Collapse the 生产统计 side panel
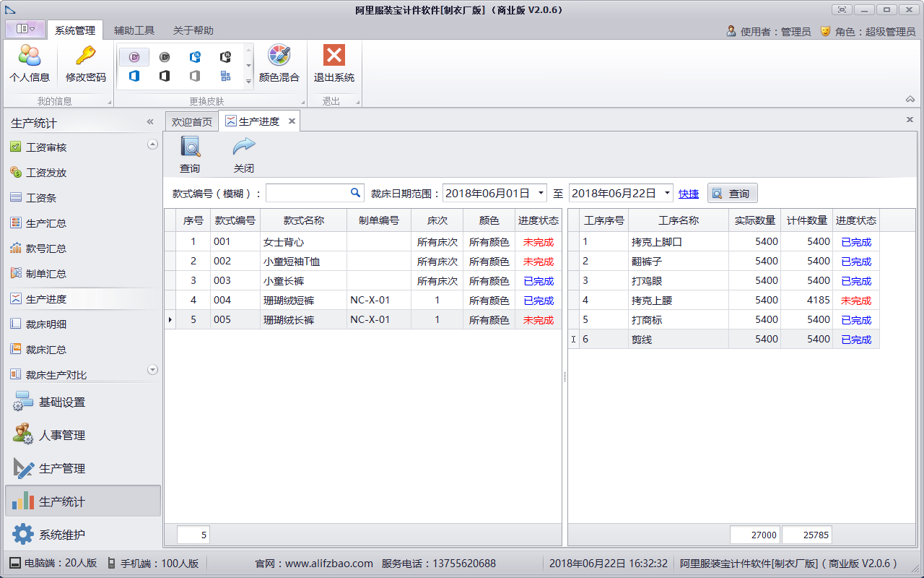 coord(150,122)
